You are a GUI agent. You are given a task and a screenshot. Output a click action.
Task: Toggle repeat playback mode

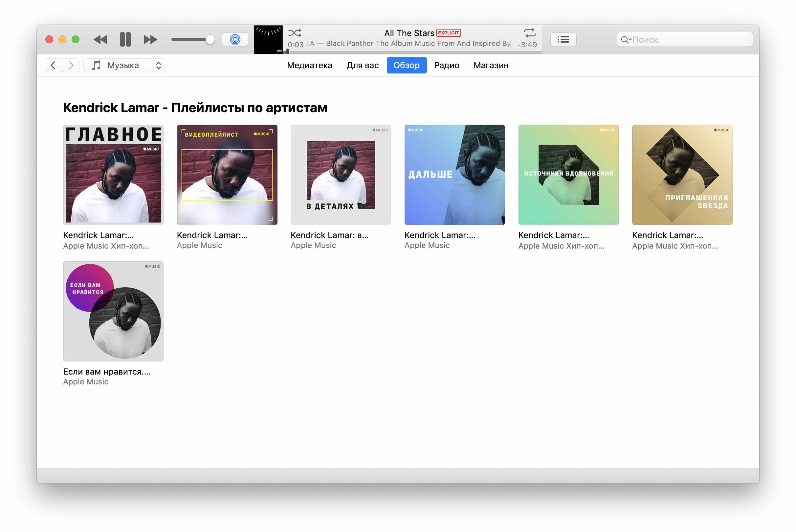point(530,33)
